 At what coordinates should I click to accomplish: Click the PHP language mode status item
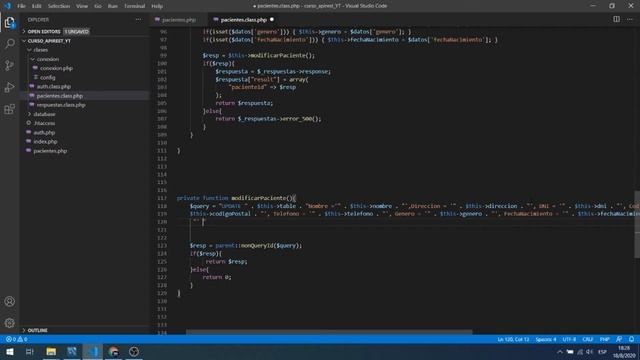604,339
